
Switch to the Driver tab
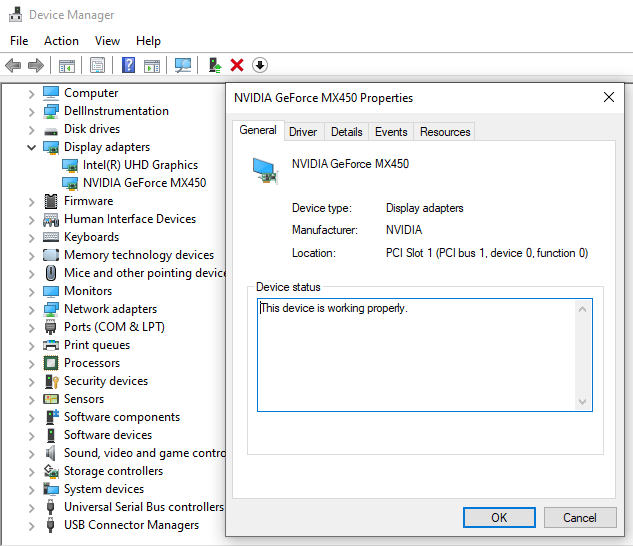pos(303,132)
